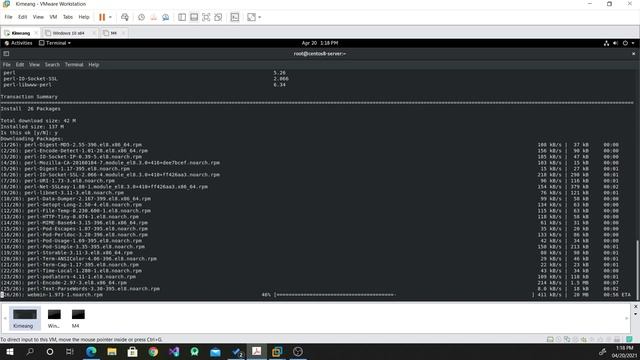The height and width of the screenshot is (360, 640).
Task: Switch to the M4 VM tab
Action: pyautogui.click(x=113, y=33)
